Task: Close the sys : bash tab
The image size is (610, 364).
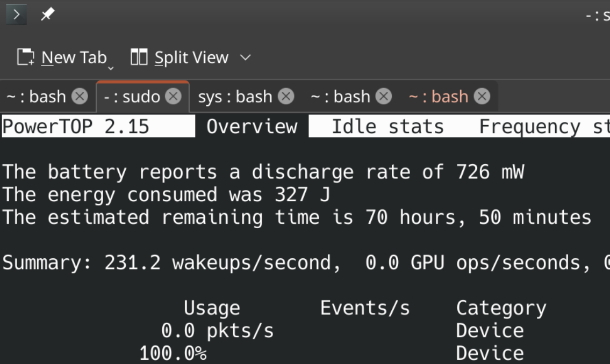Action: [285, 97]
